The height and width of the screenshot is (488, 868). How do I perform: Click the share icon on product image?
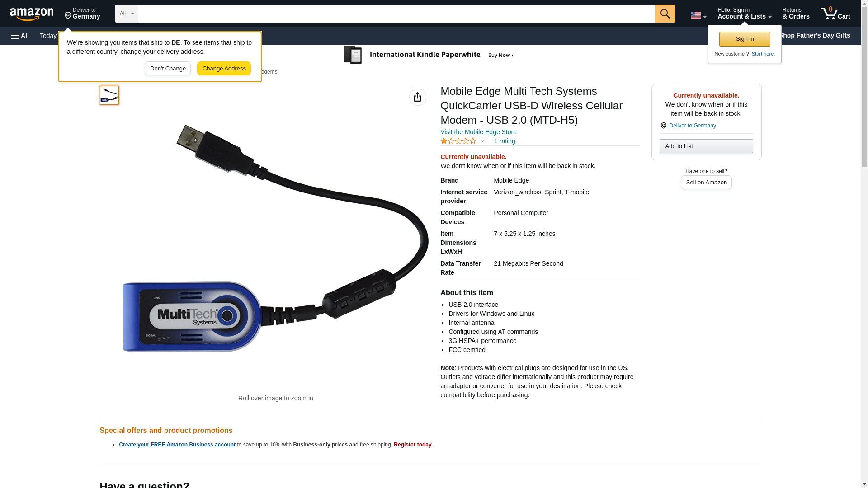(417, 97)
